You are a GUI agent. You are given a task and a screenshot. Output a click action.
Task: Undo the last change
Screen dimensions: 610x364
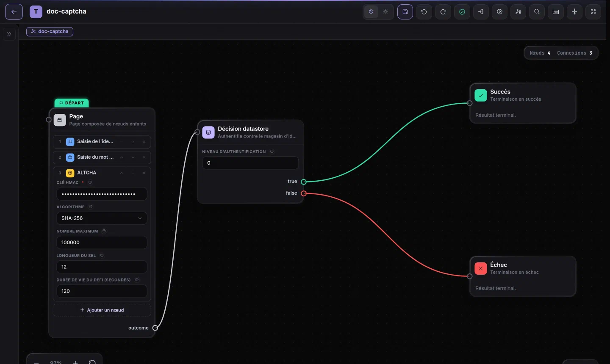(x=424, y=12)
